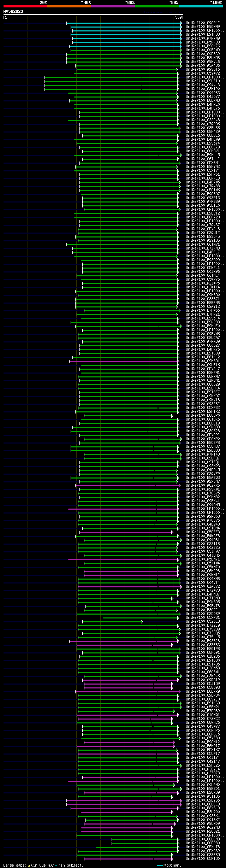This screenshot has height=868, width=226.
Task: Open hit UniRef100_B9FP61
Action: [203, 174]
